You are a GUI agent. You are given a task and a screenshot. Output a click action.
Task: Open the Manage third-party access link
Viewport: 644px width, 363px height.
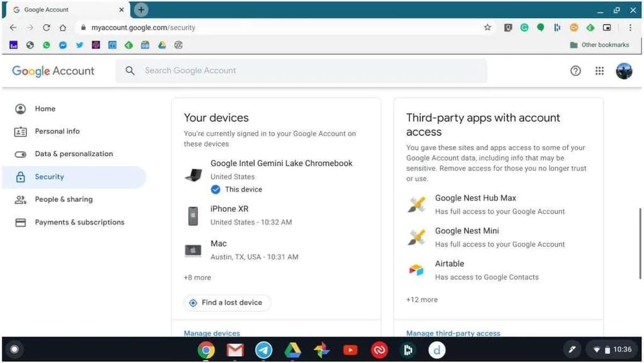453,333
